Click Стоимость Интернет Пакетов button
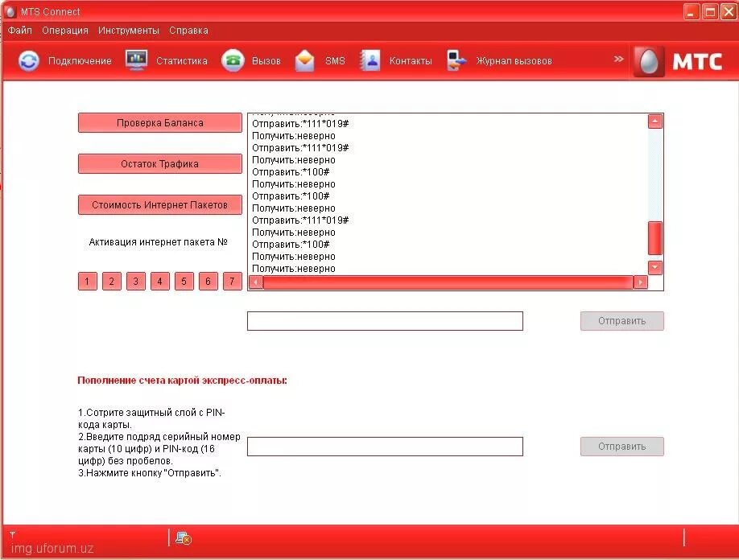Image resolution: width=739 pixels, height=560 pixels. tap(159, 205)
